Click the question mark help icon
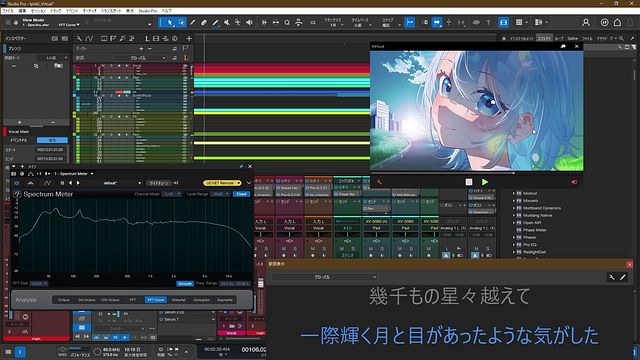640x360 pixels. 488,23
